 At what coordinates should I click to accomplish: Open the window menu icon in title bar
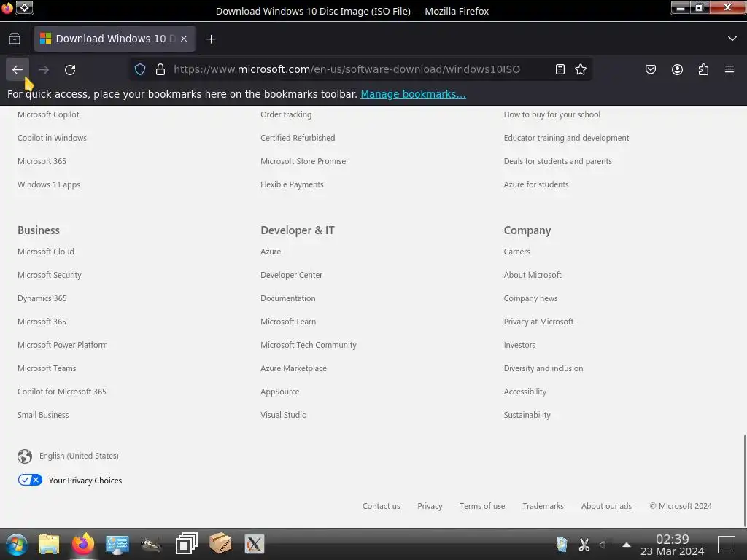pyautogui.click(x=24, y=7)
